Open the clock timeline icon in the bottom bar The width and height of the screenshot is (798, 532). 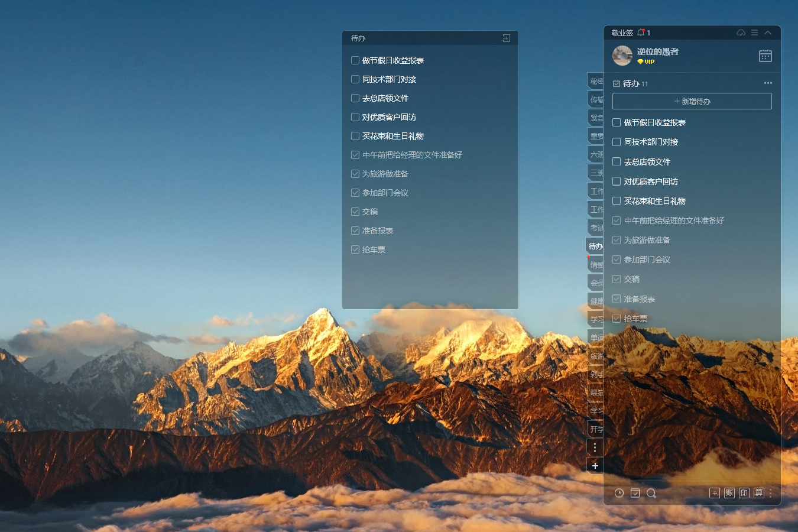click(619, 493)
